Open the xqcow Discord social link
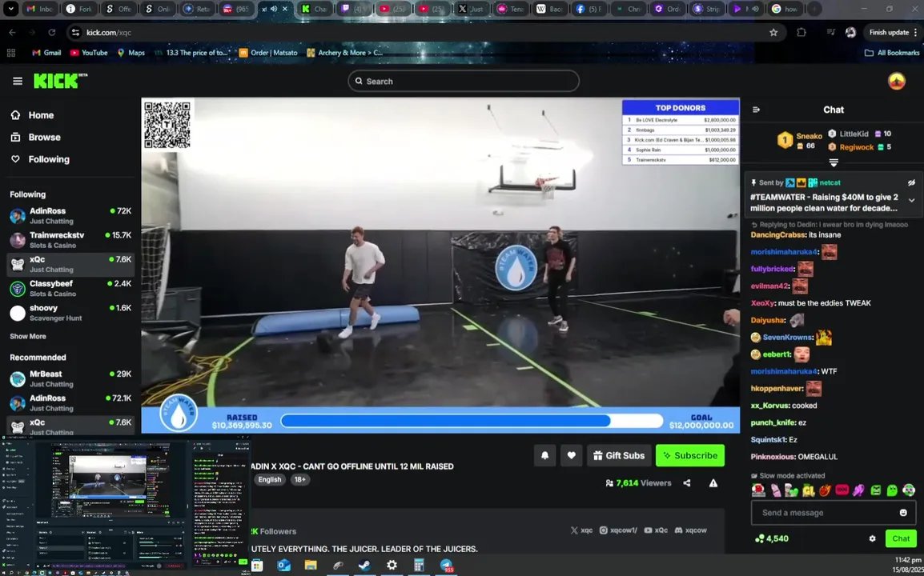 [692, 530]
